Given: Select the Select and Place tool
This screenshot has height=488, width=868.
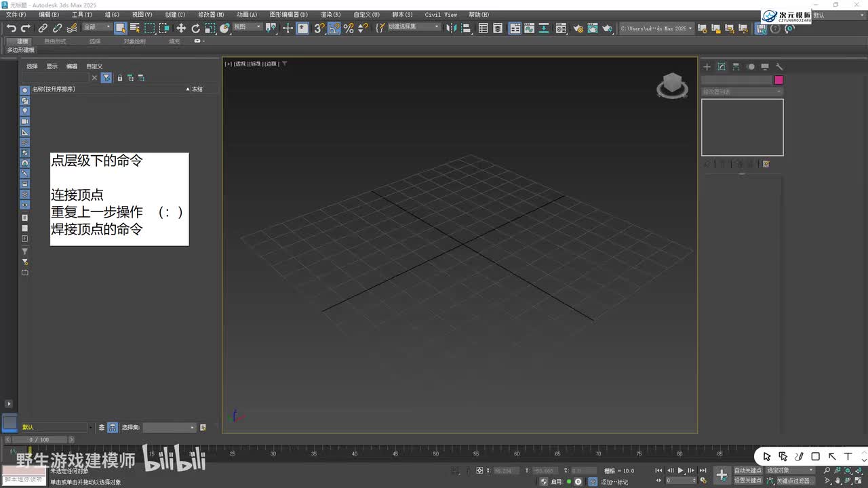Looking at the screenshot, I should (x=225, y=28).
